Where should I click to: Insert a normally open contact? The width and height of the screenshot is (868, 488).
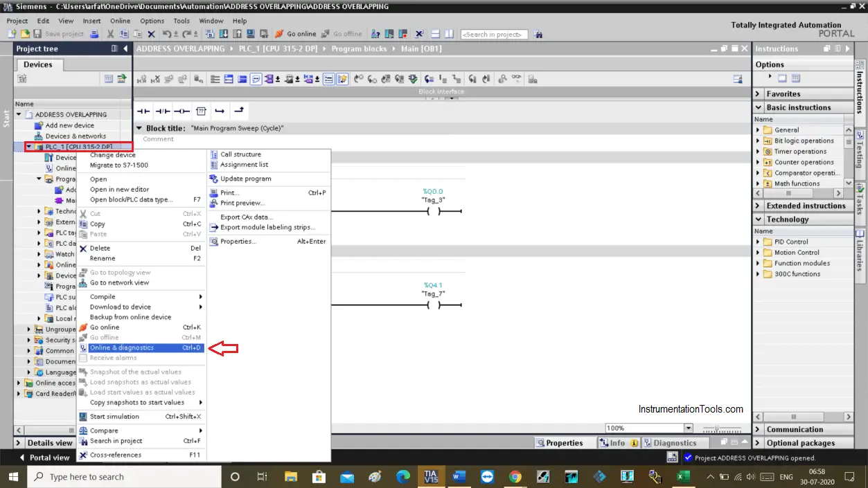(x=143, y=111)
